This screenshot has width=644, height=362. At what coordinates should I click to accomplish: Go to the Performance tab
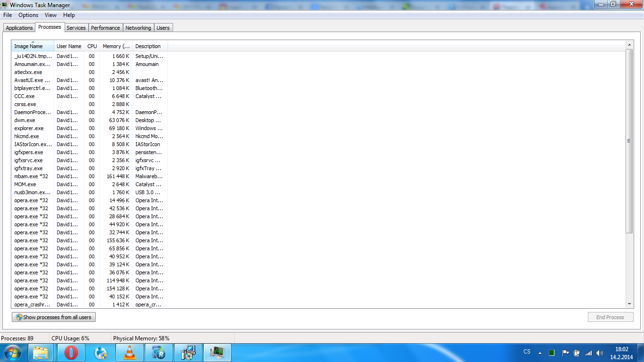point(106,28)
